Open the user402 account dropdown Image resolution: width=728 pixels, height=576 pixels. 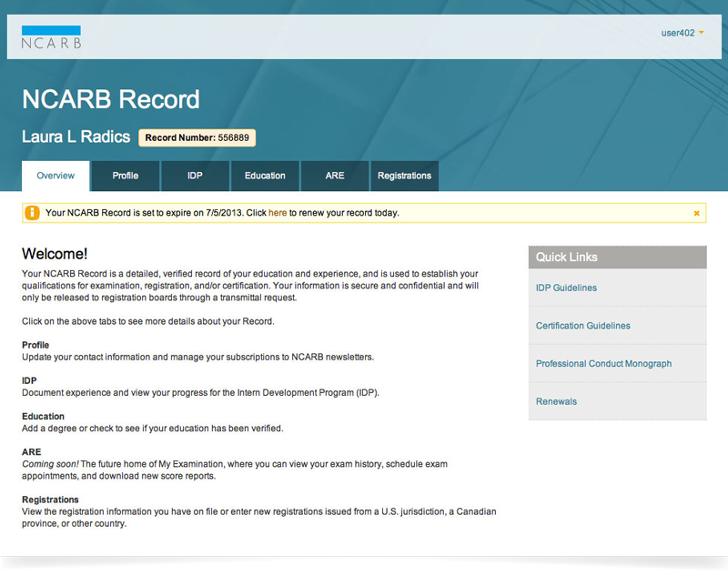tap(682, 33)
